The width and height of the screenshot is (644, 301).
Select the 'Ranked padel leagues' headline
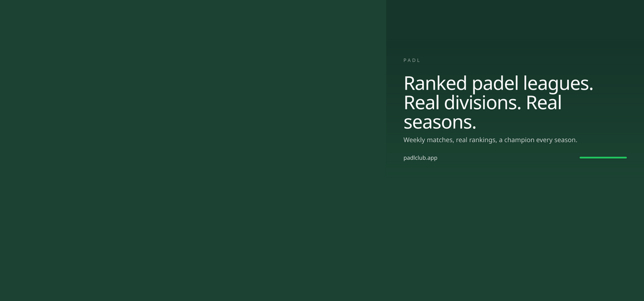coord(498,103)
